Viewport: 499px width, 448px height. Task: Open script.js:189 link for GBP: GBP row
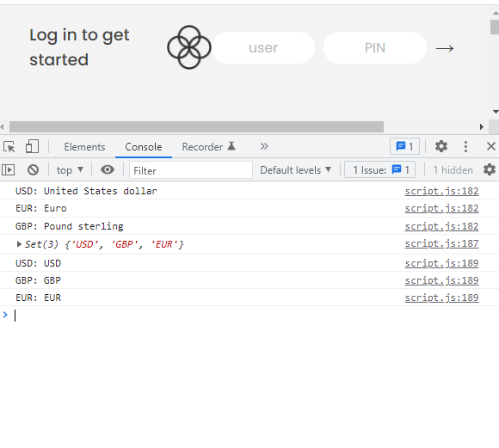pos(441,280)
